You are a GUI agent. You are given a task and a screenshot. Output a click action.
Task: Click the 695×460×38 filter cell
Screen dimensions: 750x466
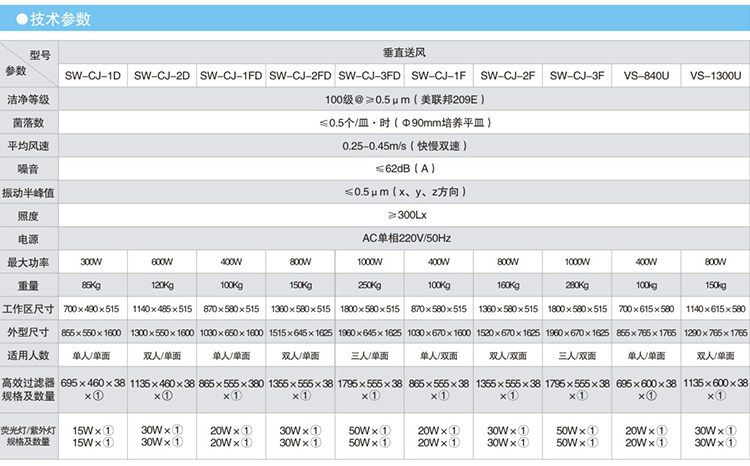[x=93, y=389]
